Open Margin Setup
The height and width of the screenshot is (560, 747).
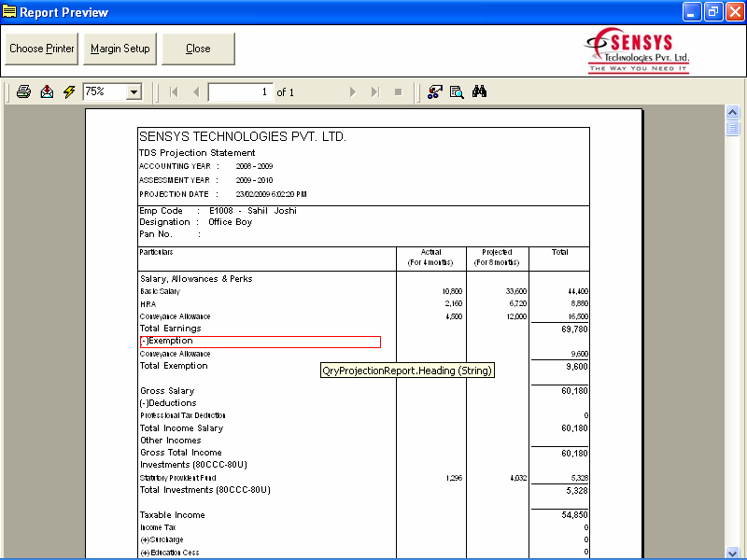pyautogui.click(x=120, y=49)
